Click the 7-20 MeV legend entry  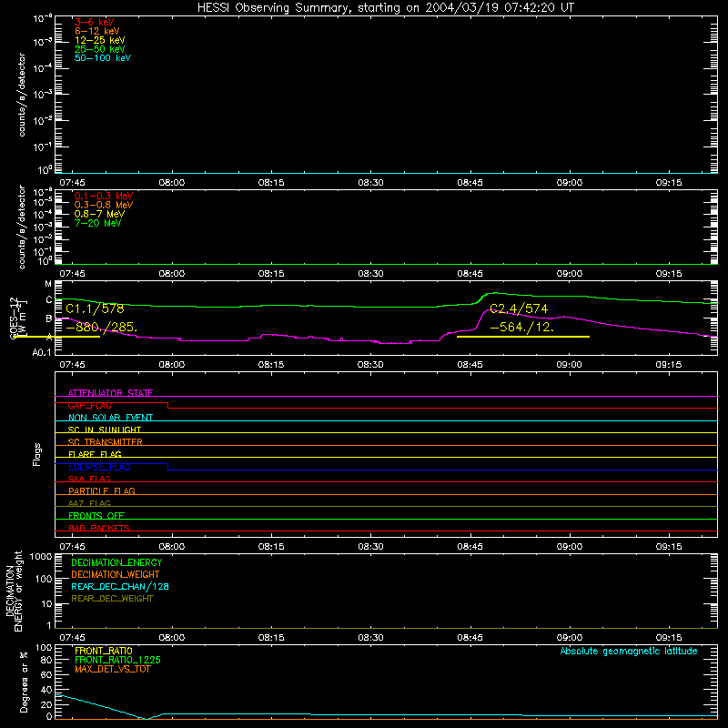tap(97, 223)
